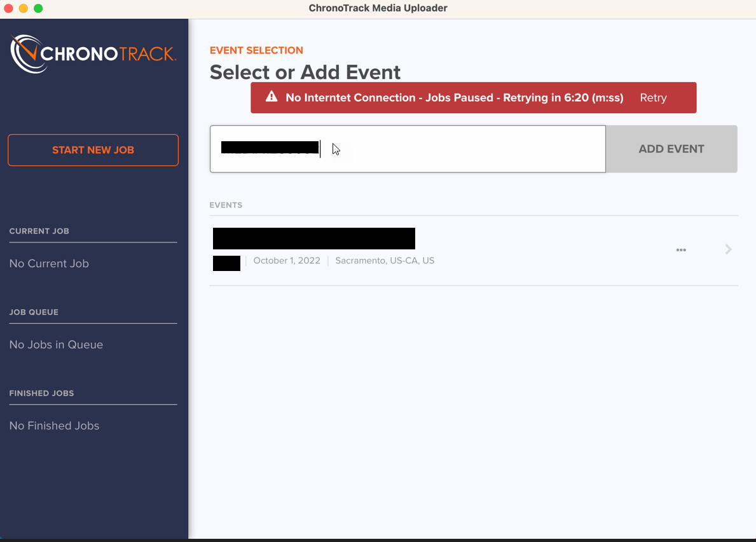Maximize the window with the green button

click(x=38, y=8)
